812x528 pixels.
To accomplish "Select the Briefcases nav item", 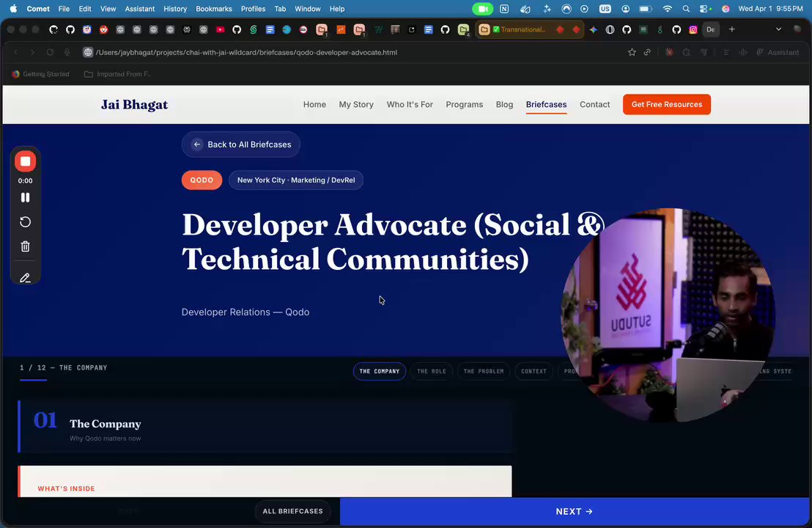I will point(546,104).
